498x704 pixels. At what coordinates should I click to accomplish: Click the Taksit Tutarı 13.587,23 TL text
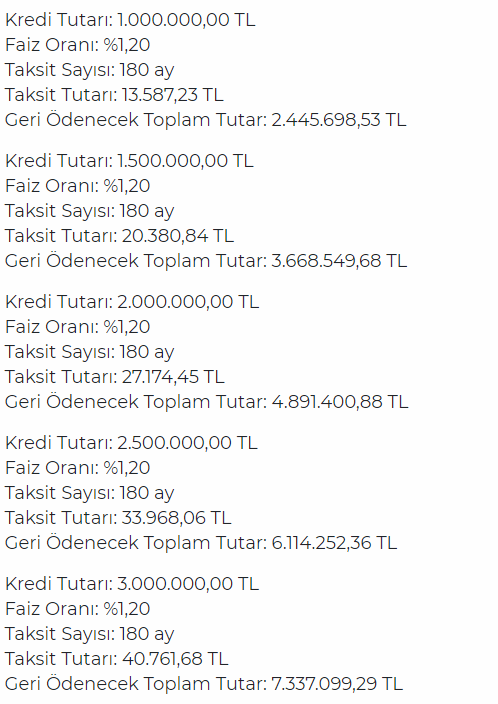click(114, 95)
